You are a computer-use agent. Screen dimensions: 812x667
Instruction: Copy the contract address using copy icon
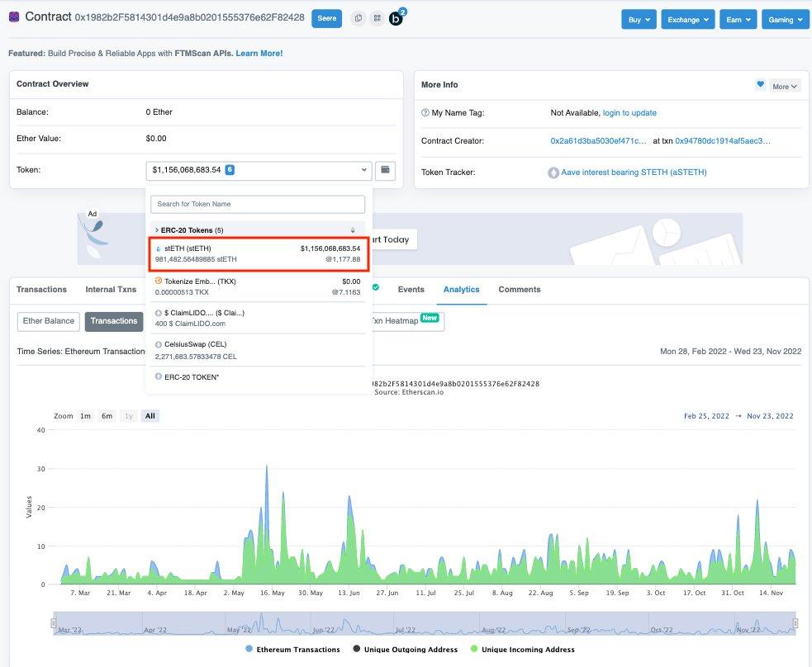(358, 17)
